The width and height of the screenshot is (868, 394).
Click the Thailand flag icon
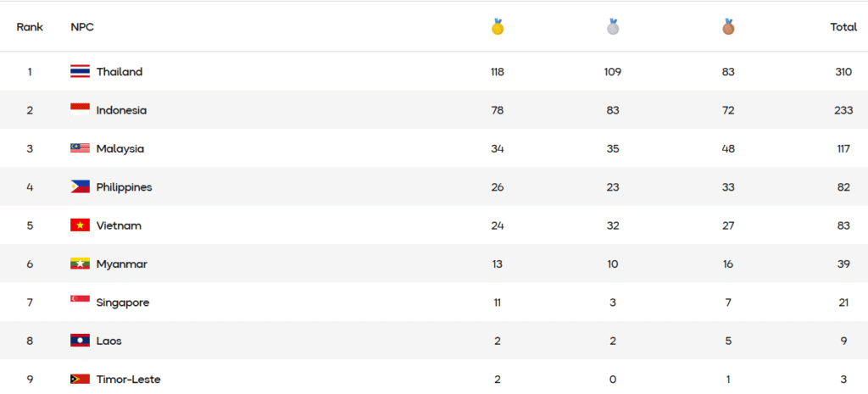click(x=80, y=72)
